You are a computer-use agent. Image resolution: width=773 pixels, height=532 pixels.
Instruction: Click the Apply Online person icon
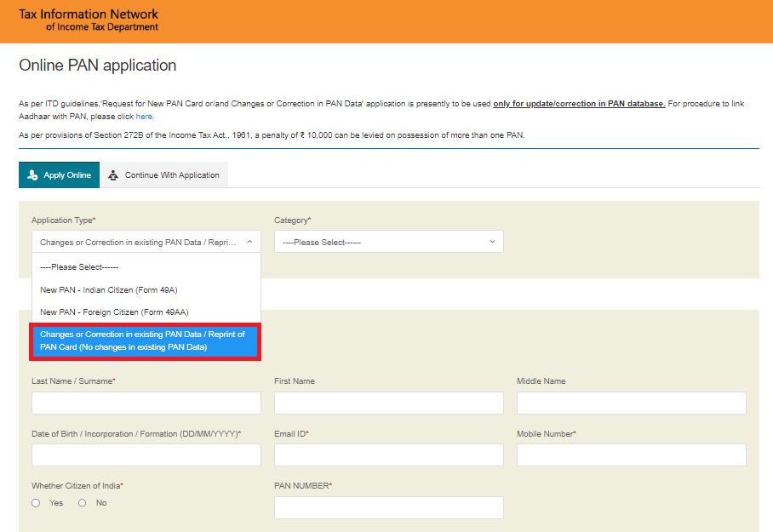click(32, 175)
